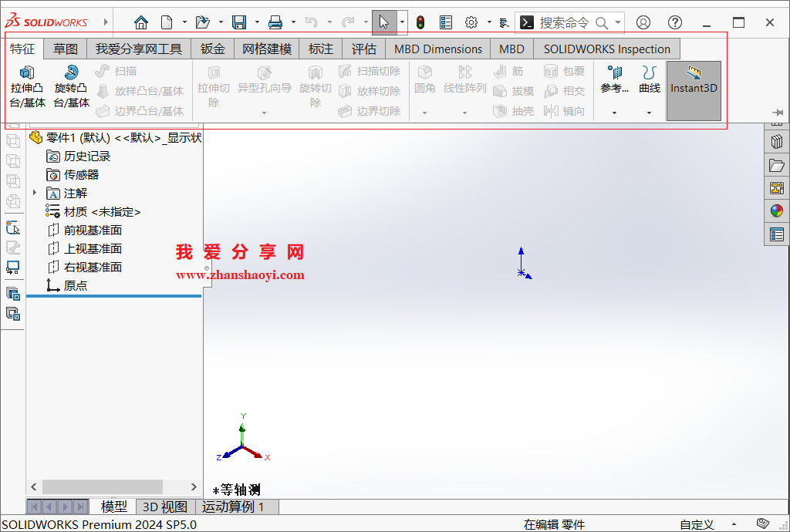
Task: Select 传感器 in feature tree
Action: [x=73, y=175]
